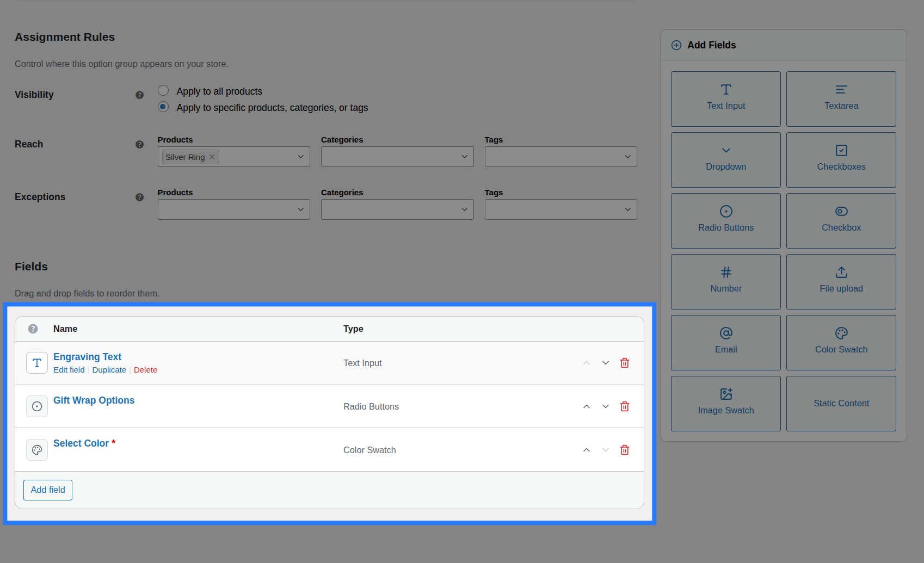The height and width of the screenshot is (563, 924).
Task: Add an Image Swatch field
Action: (x=725, y=404)
